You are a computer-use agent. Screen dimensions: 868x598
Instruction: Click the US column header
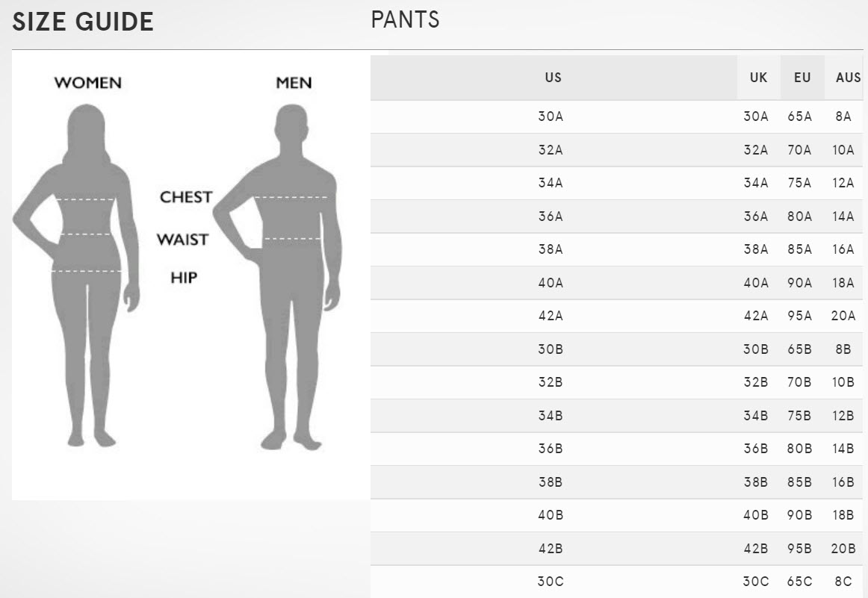tap(553, 78)
